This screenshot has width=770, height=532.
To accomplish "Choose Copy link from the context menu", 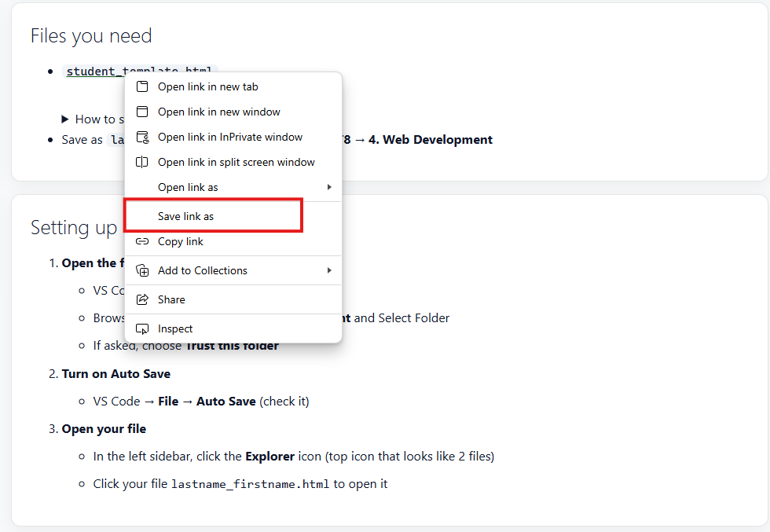I will tap(182, 241).
